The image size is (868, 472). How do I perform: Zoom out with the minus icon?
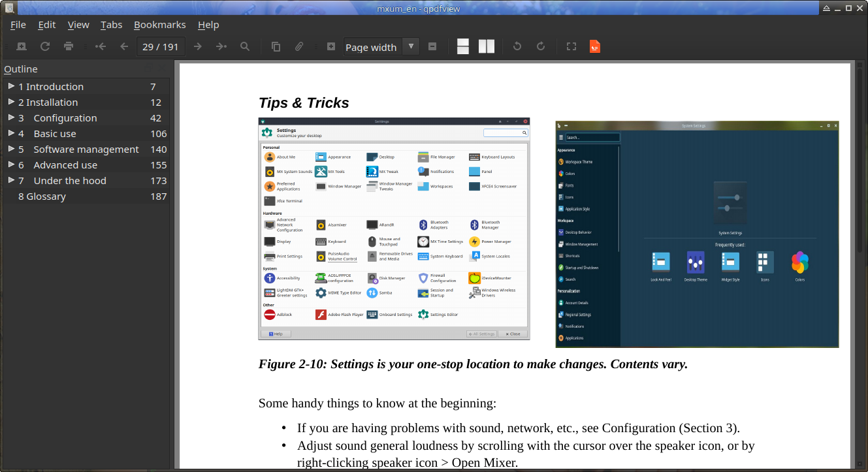coord(432,46)
